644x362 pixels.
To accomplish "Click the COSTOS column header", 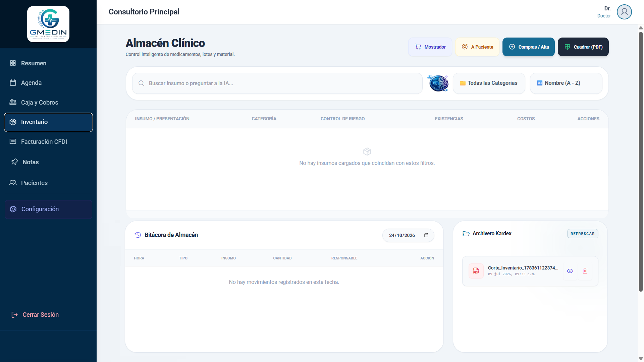I will (x=526, y=119).
